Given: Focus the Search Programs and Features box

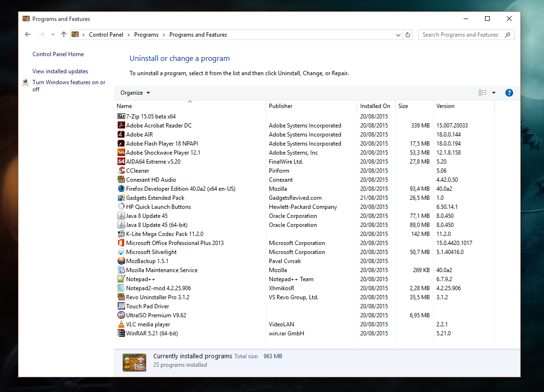Looking at the screenshot, I should (466, 35).
